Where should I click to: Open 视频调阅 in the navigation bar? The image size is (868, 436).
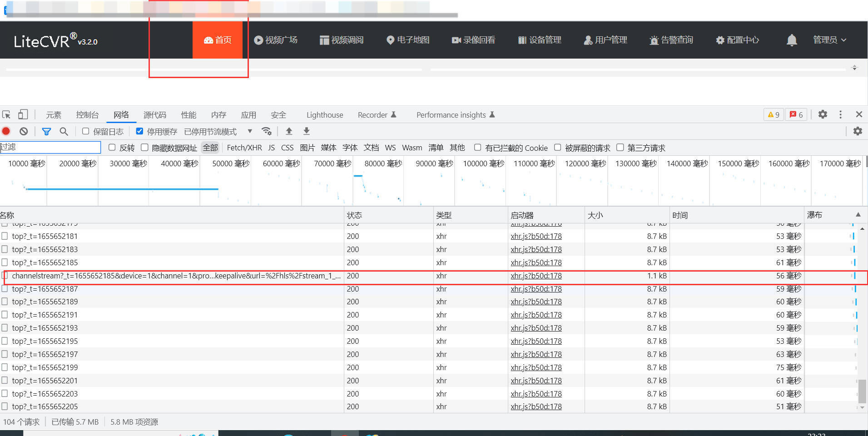point(342,40)
